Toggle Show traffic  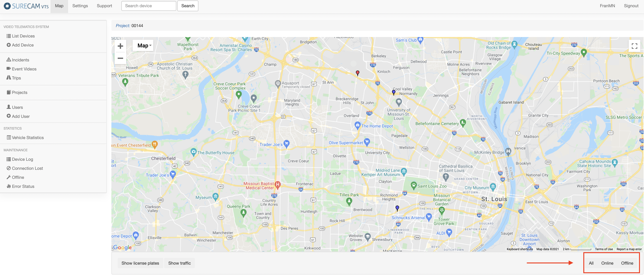pos(179,263)
